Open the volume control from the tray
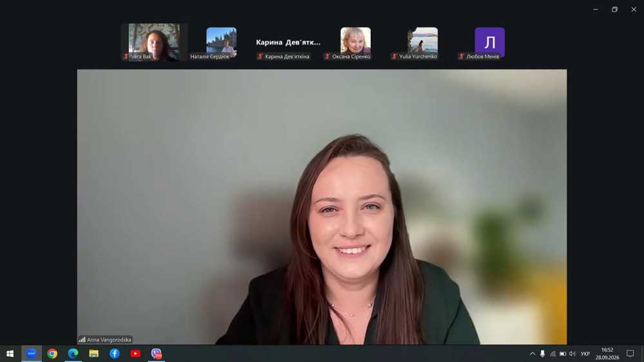 coord(572,354)
